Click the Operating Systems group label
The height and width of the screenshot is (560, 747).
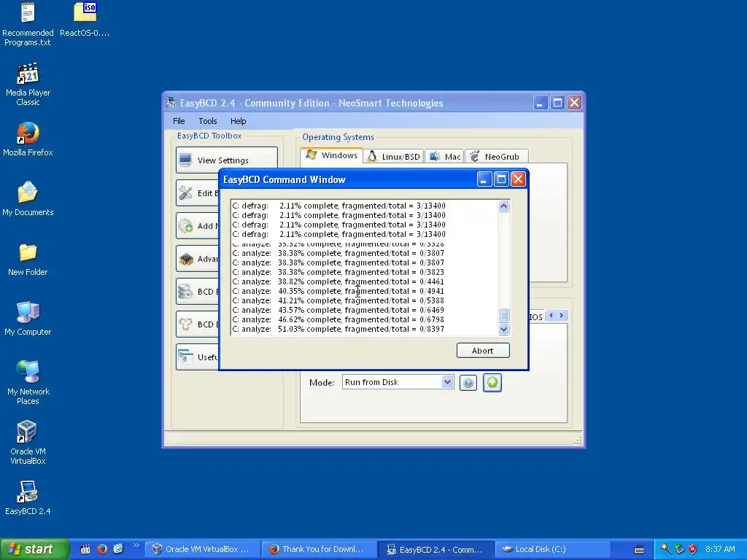[x=338, y=137]
